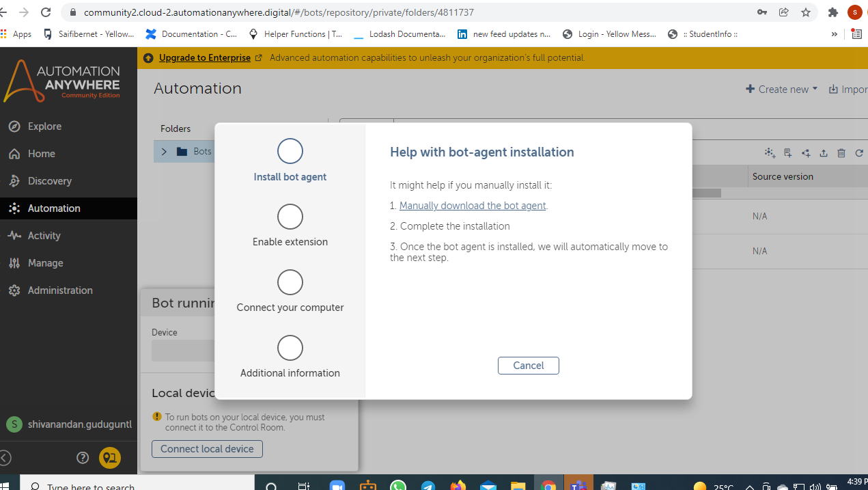The image size is (868, 490).
Task: Click the Enable extension label
Action: (x=290, y=242)
